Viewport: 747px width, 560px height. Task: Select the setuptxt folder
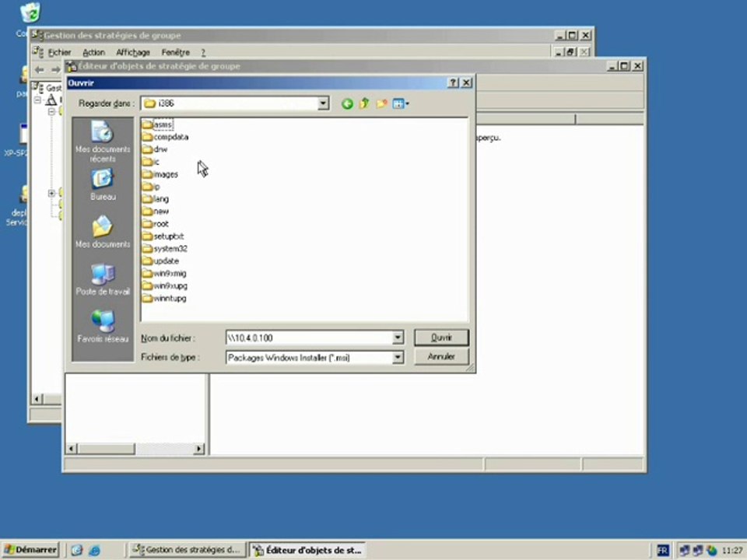coord(163,236)
